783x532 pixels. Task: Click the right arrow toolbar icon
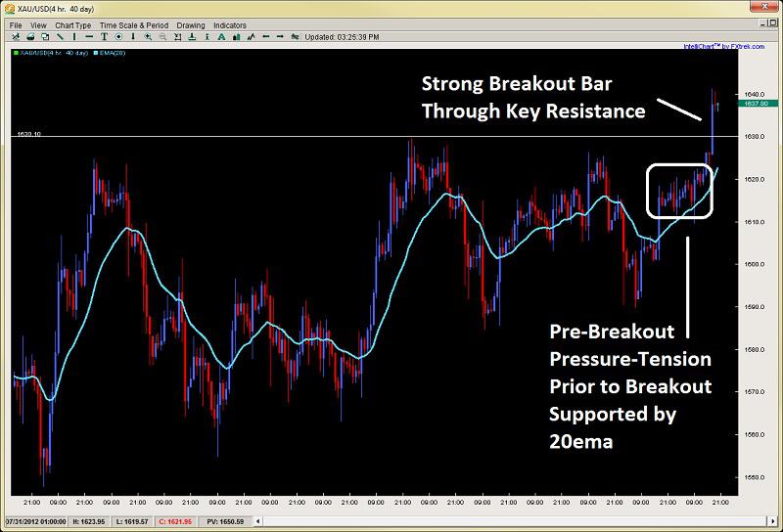(280, 37)
